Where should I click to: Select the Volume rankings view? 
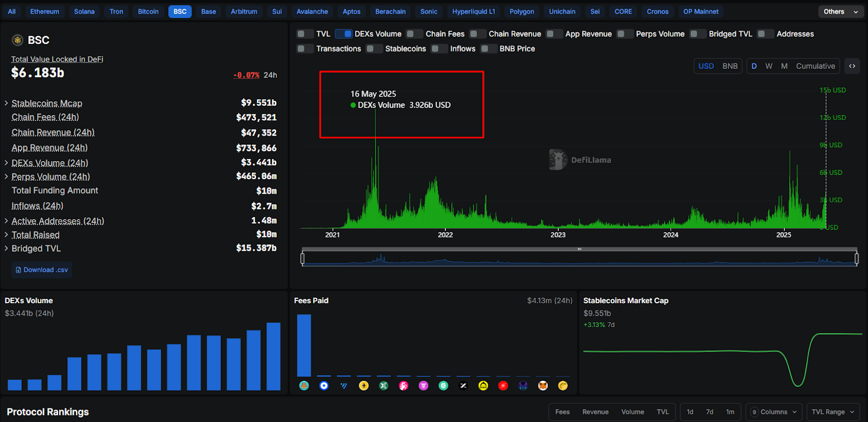633,412
